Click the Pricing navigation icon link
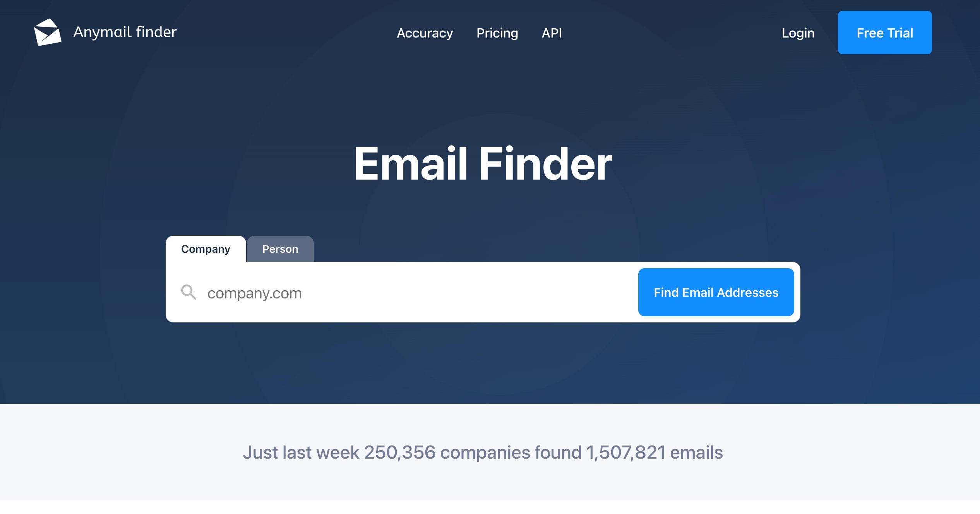The width and height of the screenshot is (980, 514). coord(497,33)
